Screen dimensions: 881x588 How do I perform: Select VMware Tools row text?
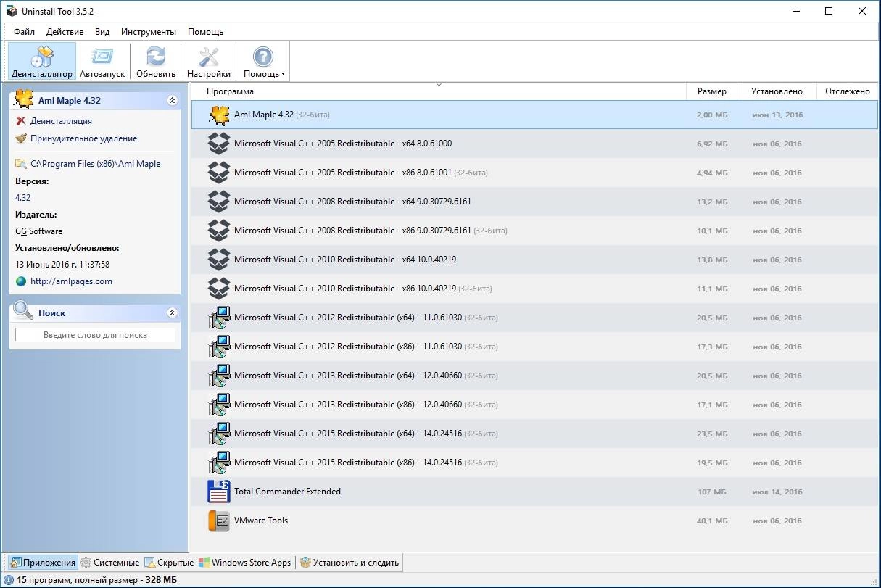coord(261,521)
